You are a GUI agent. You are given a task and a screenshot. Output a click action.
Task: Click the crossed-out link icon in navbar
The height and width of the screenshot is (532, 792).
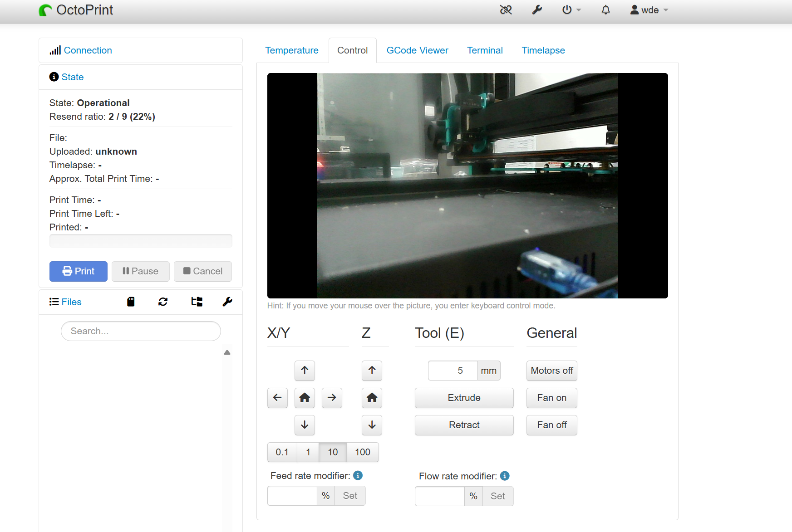point(506,10)
